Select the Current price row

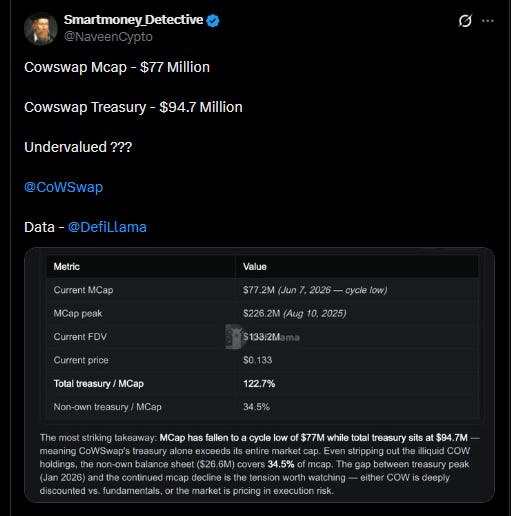(x=262, y=360)
